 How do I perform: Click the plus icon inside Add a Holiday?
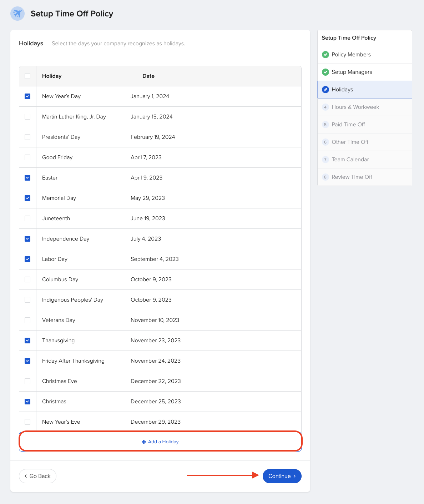(x=143, y=442)
